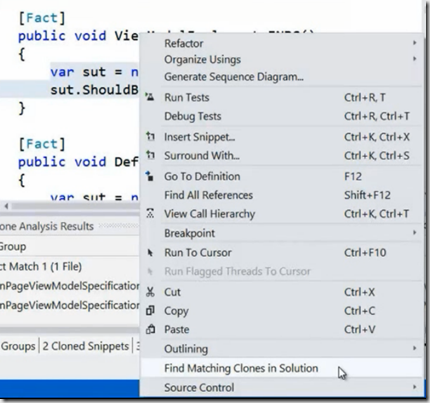Click the highlighted var sut code line
The image size is (430, 403).
pos(94,72)
